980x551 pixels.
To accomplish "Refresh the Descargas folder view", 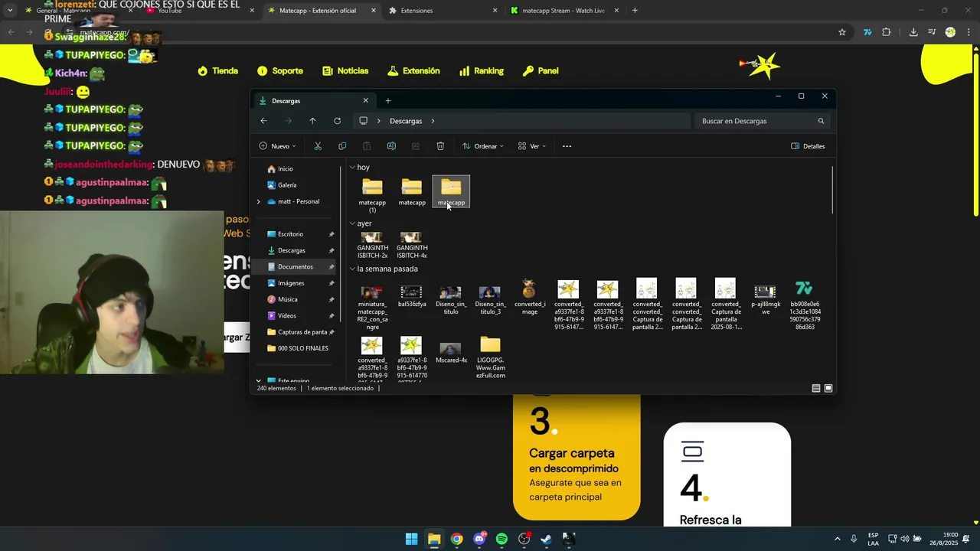I will (x=337, y=121).
